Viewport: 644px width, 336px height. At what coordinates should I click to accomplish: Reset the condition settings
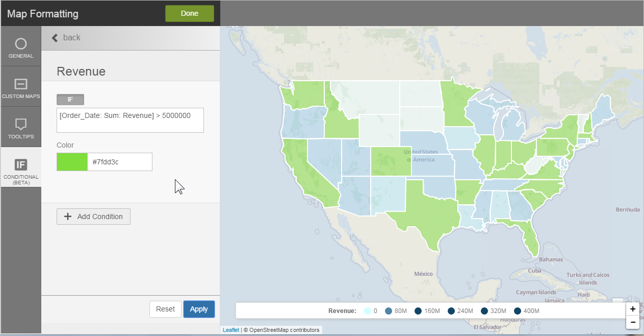point(165,309)
